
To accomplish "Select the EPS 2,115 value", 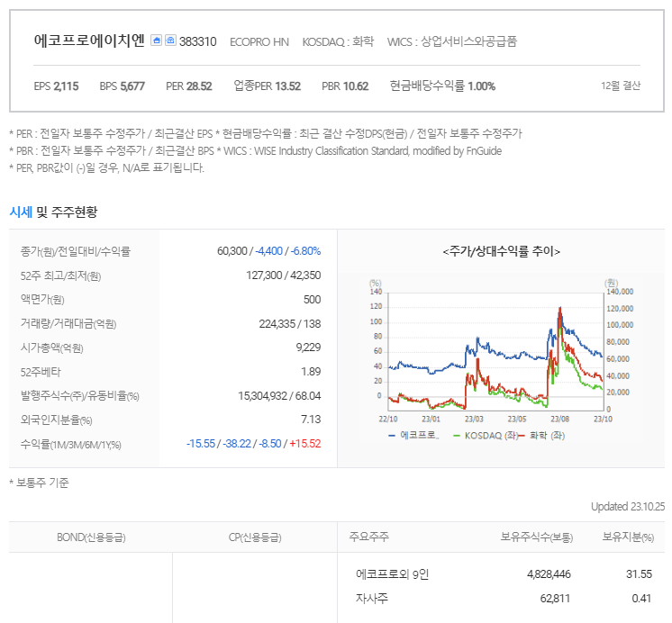I will point(56,86).
